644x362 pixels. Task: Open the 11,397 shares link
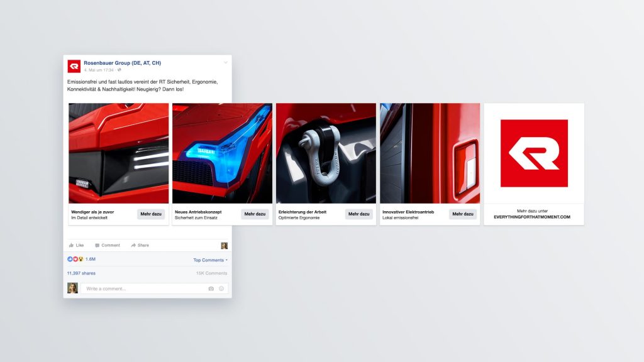81,273
